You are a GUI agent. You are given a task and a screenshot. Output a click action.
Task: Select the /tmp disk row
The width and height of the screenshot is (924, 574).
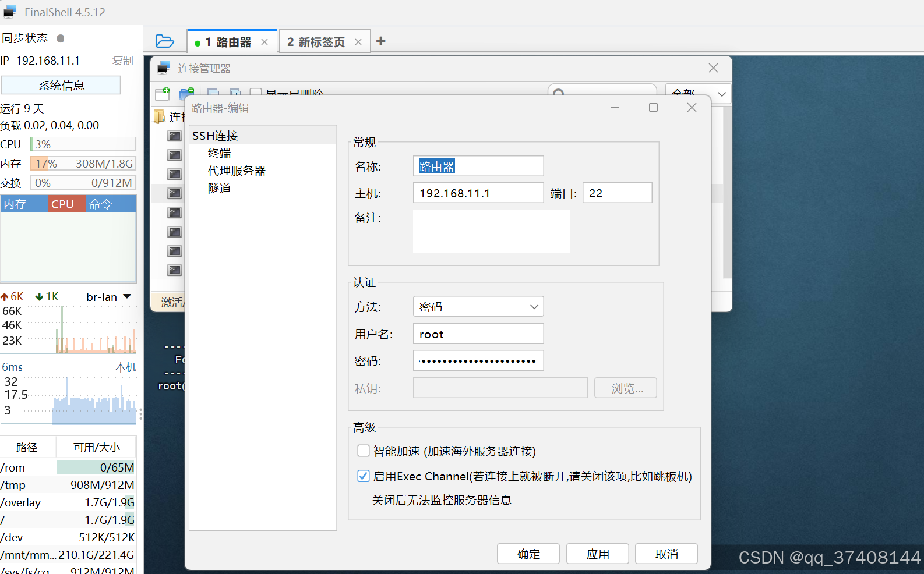tap(68, 485)
